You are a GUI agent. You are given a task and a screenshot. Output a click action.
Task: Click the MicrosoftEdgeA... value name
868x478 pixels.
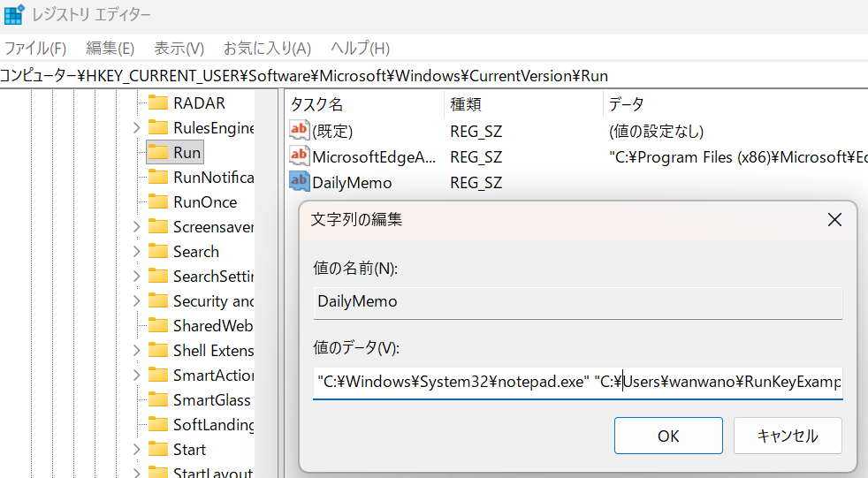click(x=374, y=157)
